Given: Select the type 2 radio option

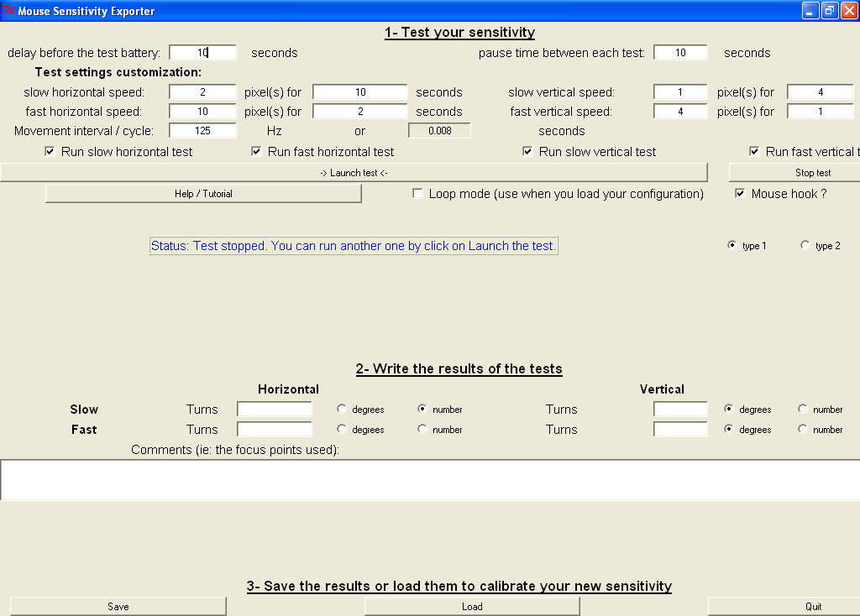Looking at the screenshot, I should click(805, 246).
